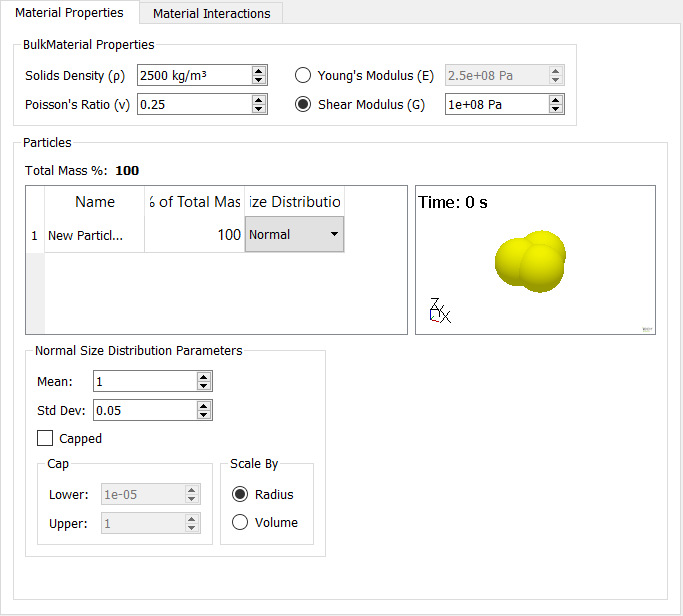Image resolution: width=683 pixels, height=616 pixels.
Task: Select Shear Modulus (G) radio button
Action: pos(304,104)
